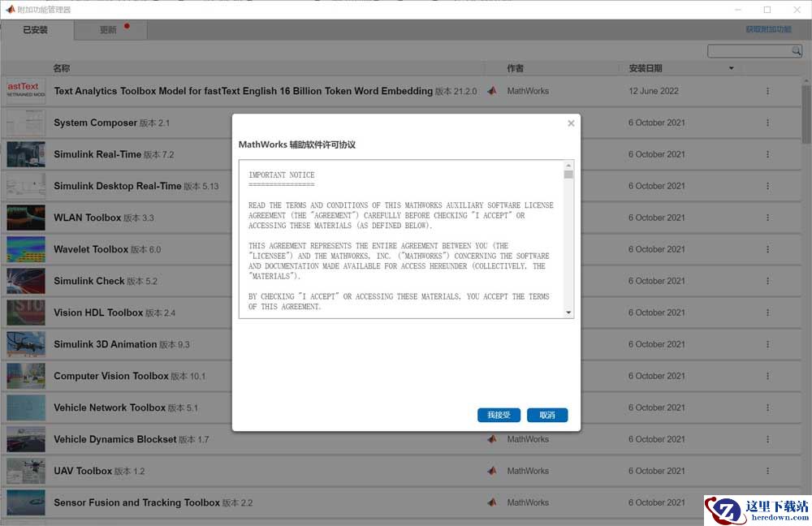Click the Computer Vision Toolbox thumbnail
The height and width of the screenshot is (526, 812).
[x=26, y=376]
